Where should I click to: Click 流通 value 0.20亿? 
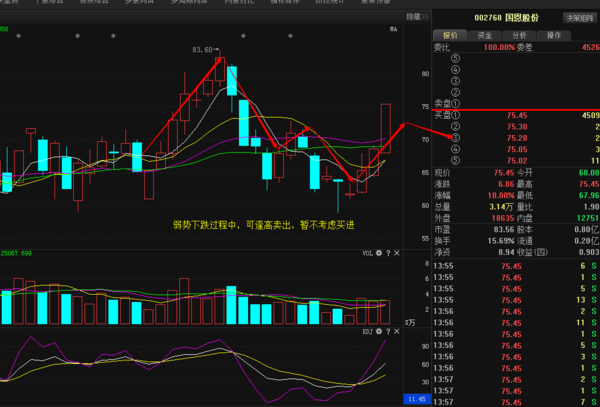pyautogui.click(x=587, y=241)
